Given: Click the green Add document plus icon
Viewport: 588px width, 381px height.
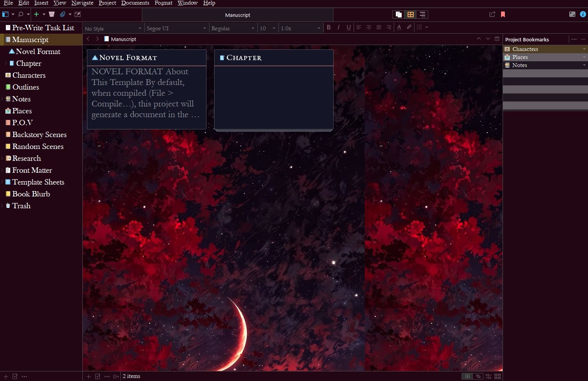Looking at the screenshot, I should pyautogui.click(x=36, y=14).
